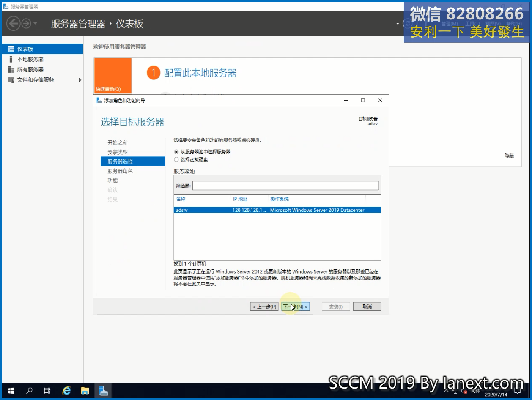Close the 添加角色和功能向导 window
The width and height of the screenshot is (532, 400).
[380, 100]
